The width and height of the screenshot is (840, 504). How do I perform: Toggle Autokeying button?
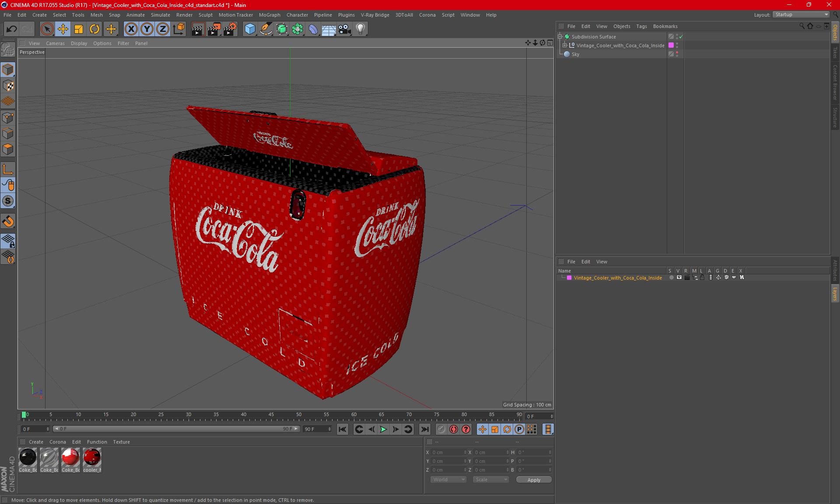(x=454, y=429)
